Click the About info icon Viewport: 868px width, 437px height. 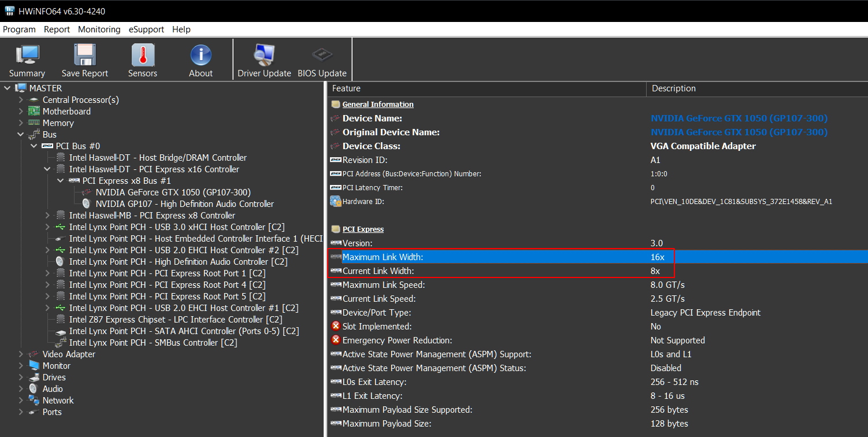click(x=201, y=55)
